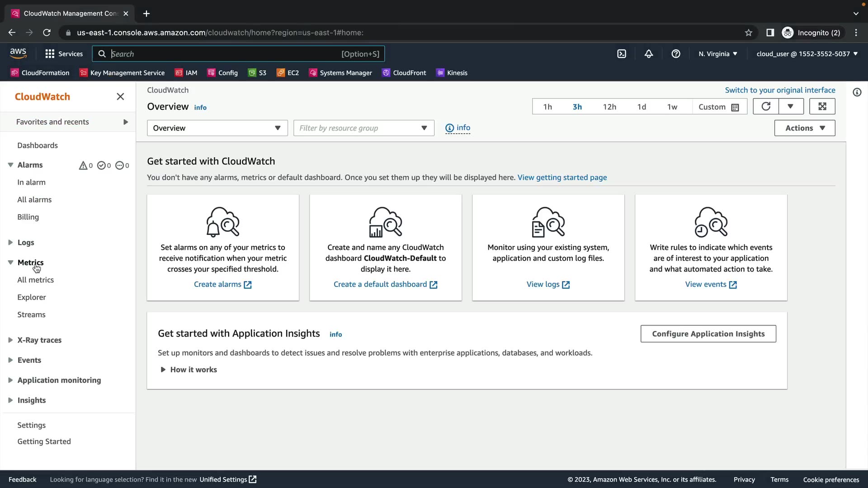This screenshot has height=488, width=868.
Task: Click Configure Application Insights button
Action: click(x=708, y=334)
